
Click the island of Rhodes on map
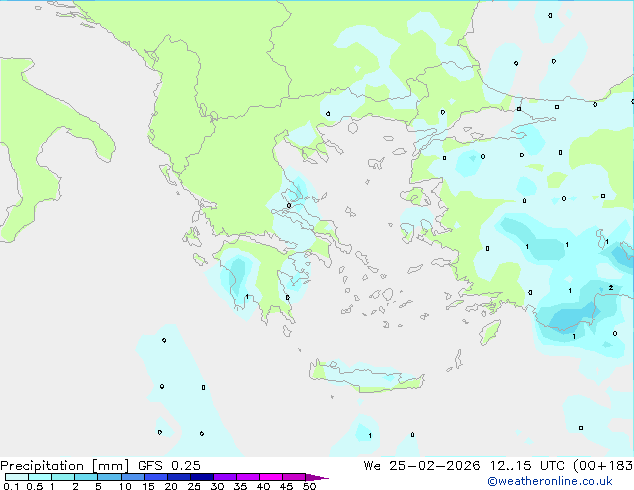coord(490,332)
